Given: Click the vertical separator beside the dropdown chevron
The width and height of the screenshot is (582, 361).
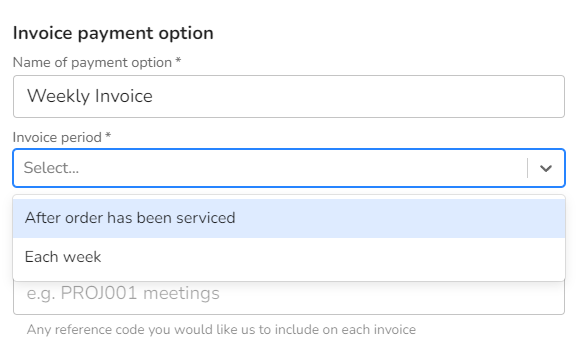Looking at the screenshot, I should point(527,168).
